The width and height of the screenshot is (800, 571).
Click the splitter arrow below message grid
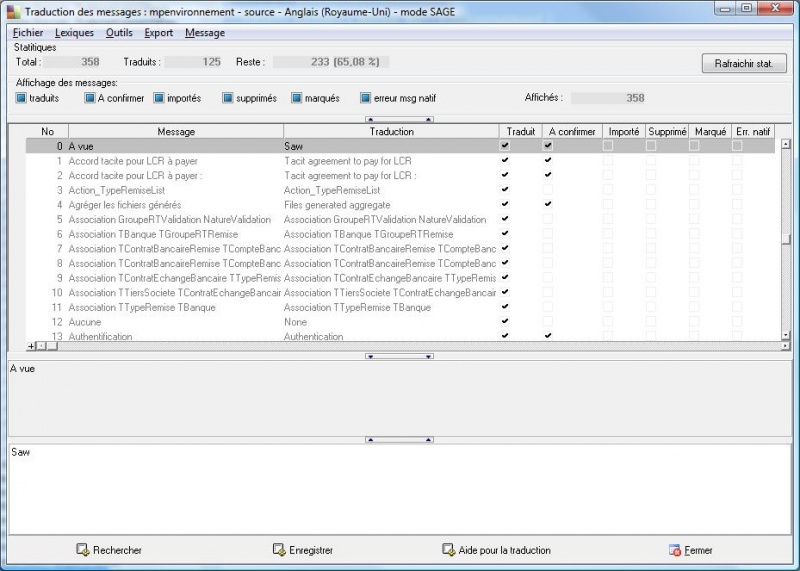(x=399, y=356)
